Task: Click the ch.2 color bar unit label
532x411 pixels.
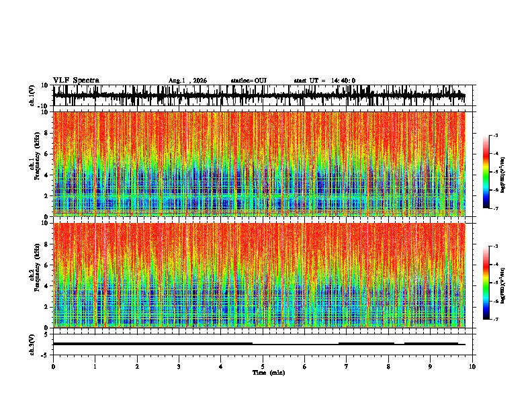Action: coord(503,285)
